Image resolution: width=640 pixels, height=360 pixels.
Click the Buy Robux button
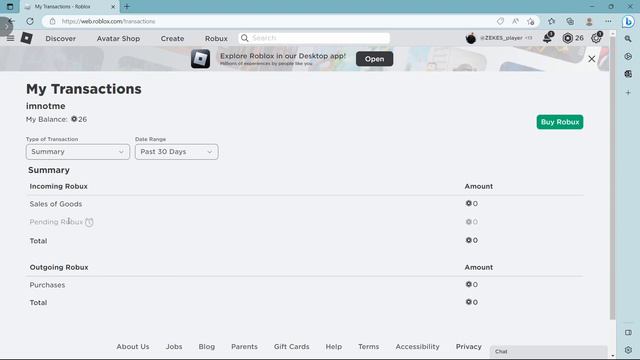tap(560, 122)
